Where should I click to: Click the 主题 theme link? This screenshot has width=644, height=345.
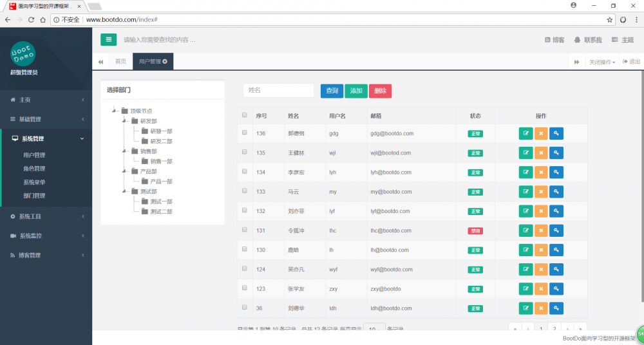623,40
